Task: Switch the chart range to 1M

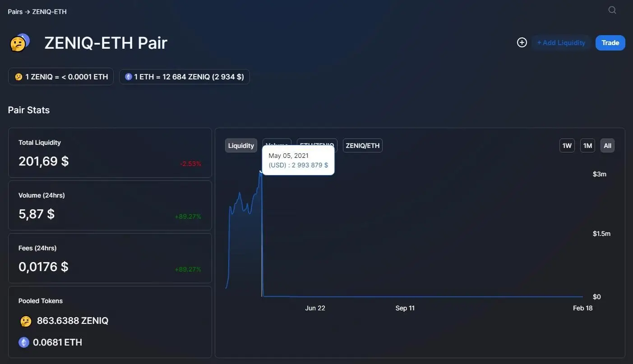Action: click(x=587, y=145)
